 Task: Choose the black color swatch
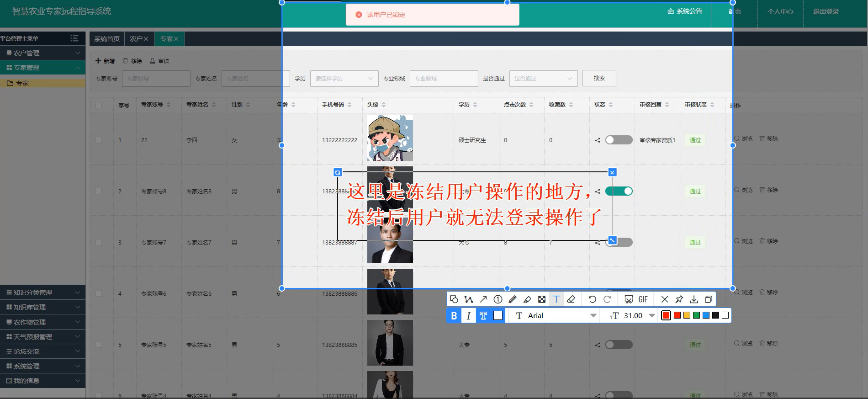[715, 315]
